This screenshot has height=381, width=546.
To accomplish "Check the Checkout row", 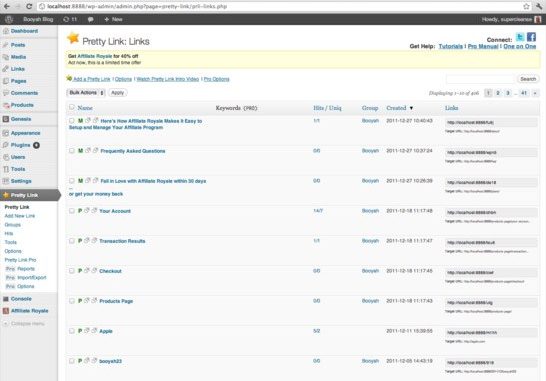I will 72,271.
